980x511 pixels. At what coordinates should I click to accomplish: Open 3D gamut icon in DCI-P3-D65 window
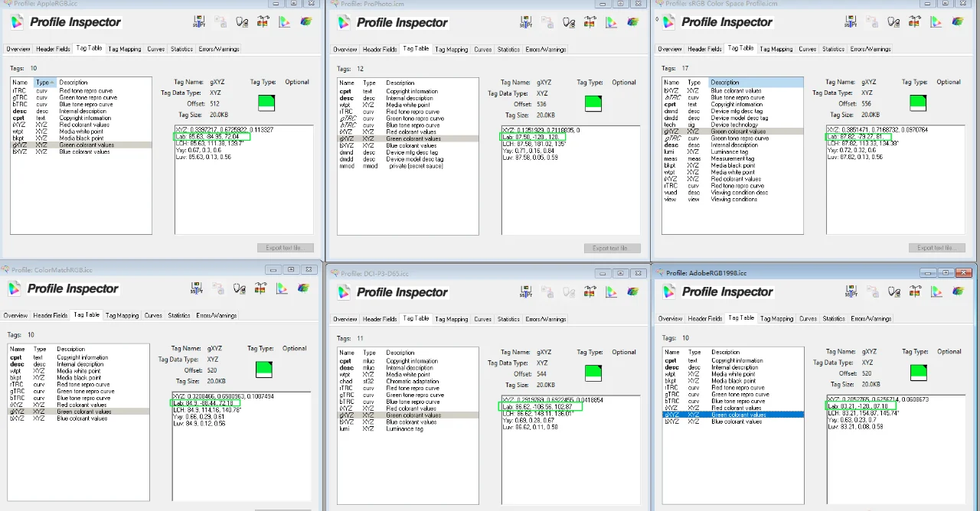633,292
